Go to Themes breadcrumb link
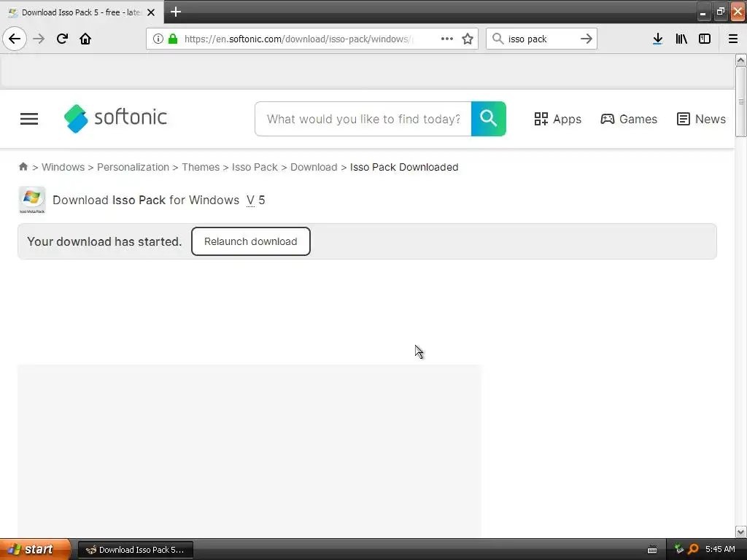747x560 pixels. pos(201,167)
